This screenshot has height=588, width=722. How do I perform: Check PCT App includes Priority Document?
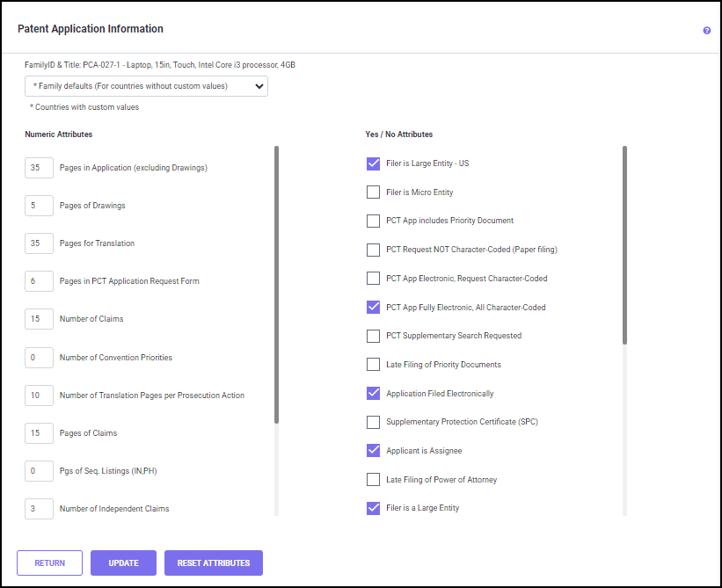[x=373, y=221]
